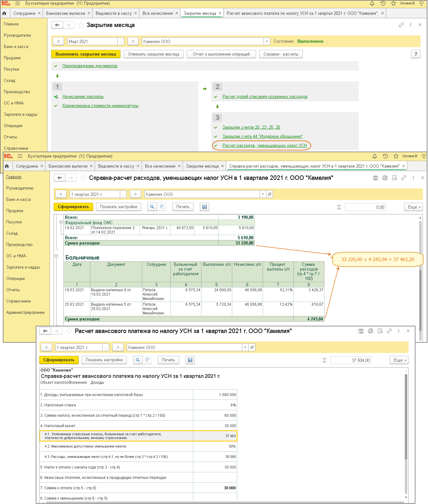Go back arrow in Закрытие месяца form

pyautogui.click(x=57, y=25)
